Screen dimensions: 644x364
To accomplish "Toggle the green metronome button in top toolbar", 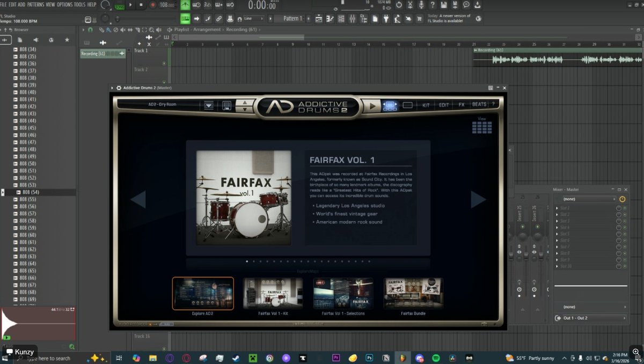I will pos(186,5).
